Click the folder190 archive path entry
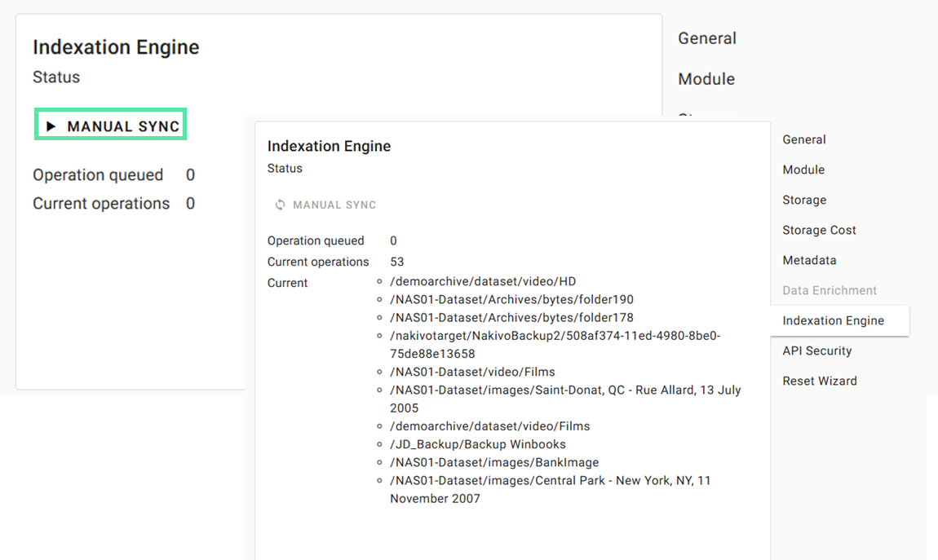This screenshot has width=938, height=560. pos(511,299)
